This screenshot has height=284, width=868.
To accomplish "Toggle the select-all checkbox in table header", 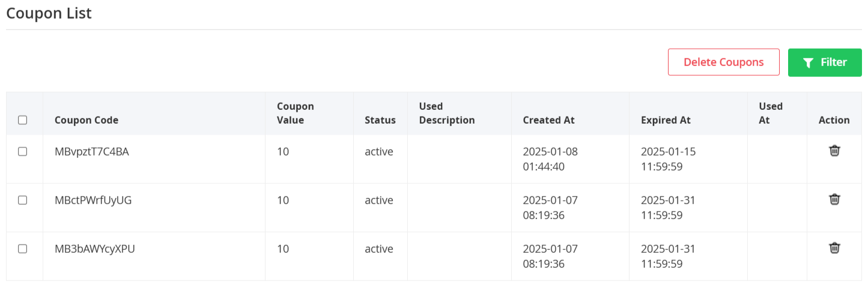I will tap(23, 120).
